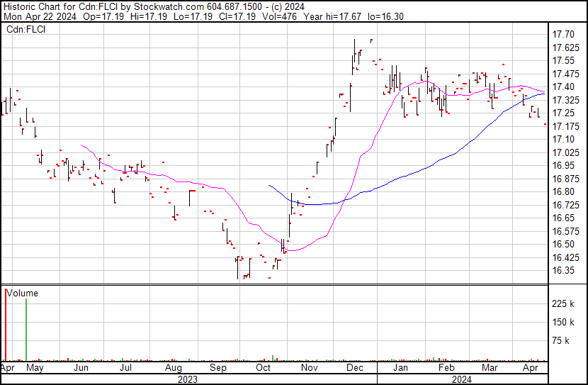Click the Cdn:FLCI symbol label
The width and height of the screenshot is (588, 385).
(26, 29)
